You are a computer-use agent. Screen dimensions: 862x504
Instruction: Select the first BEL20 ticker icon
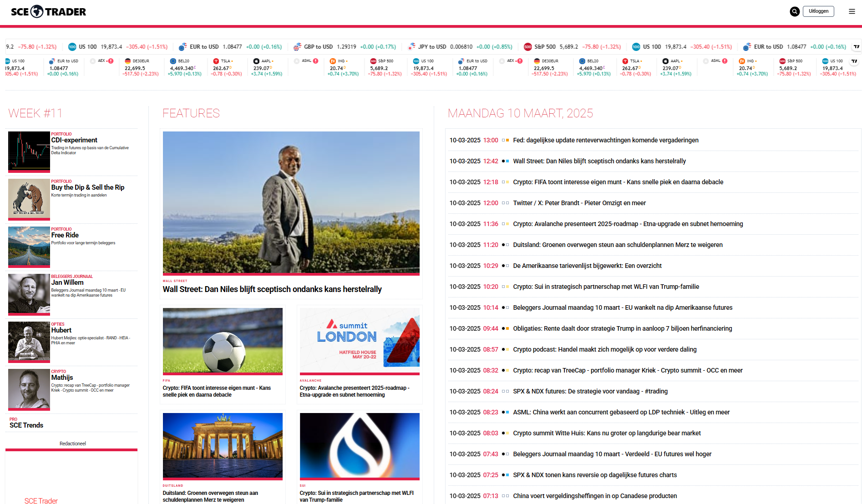(173, 61)
